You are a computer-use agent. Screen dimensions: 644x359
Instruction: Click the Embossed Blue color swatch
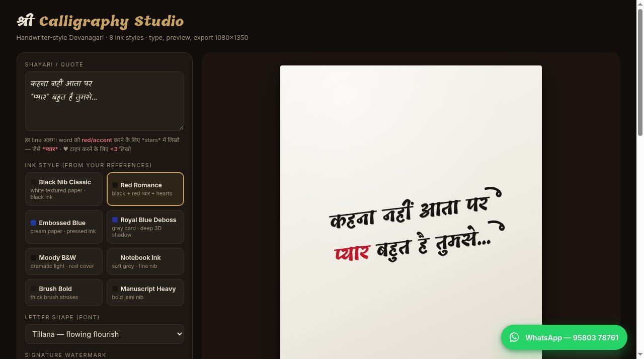point(33,223)
